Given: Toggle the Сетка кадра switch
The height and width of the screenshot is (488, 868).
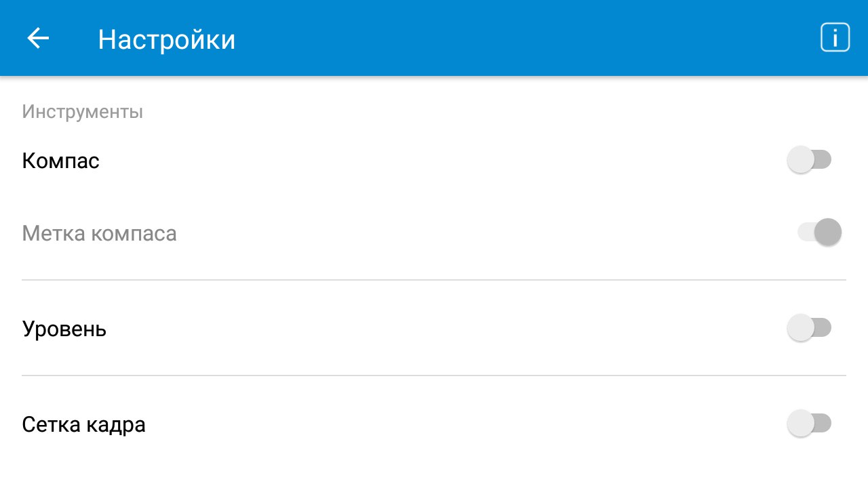Looking at the screenshot, I should [810, 424].
